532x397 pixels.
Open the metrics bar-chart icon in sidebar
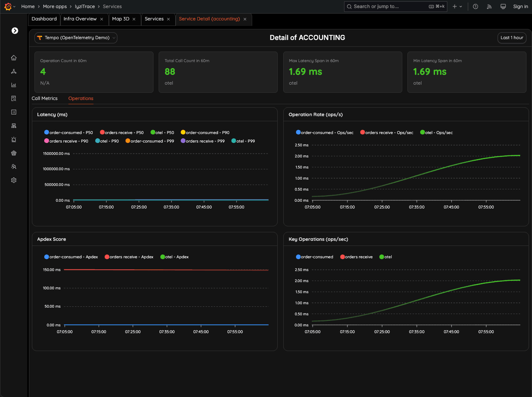coord(14,85)
